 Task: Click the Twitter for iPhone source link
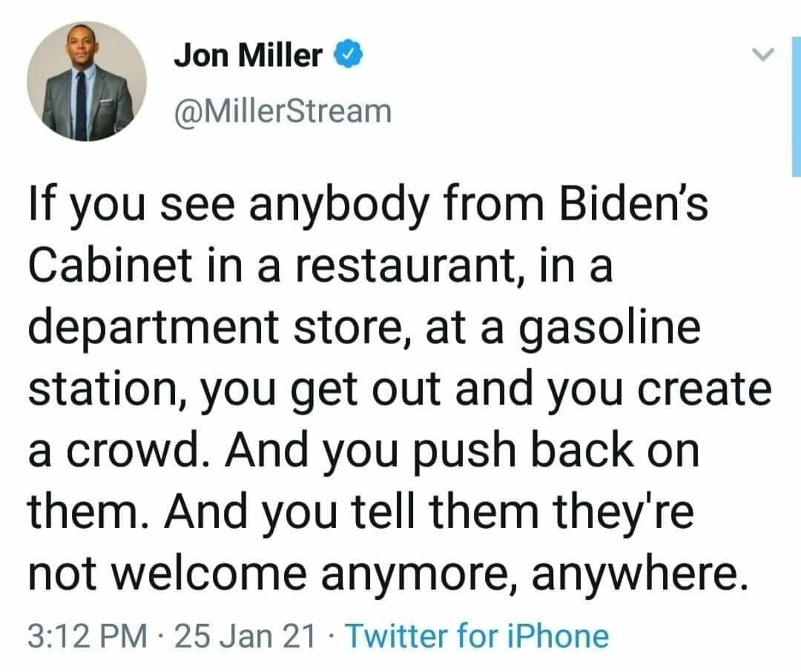(x=477, y=636)
